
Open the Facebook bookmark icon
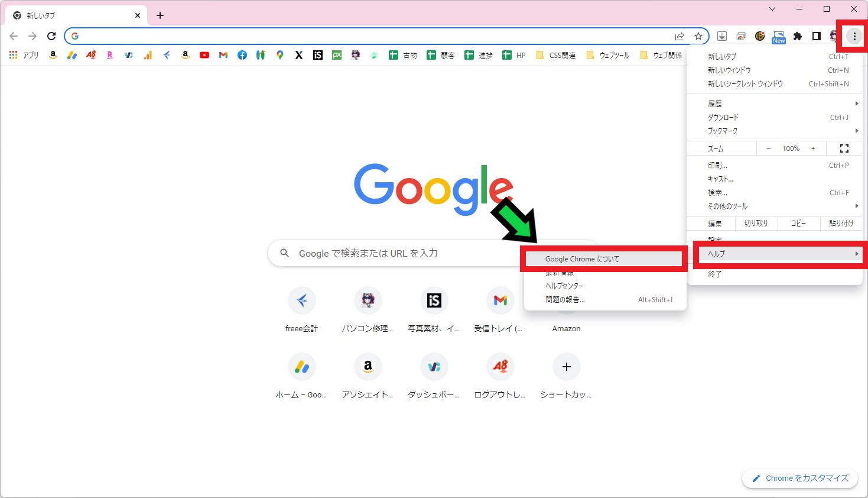pos(242,55)
